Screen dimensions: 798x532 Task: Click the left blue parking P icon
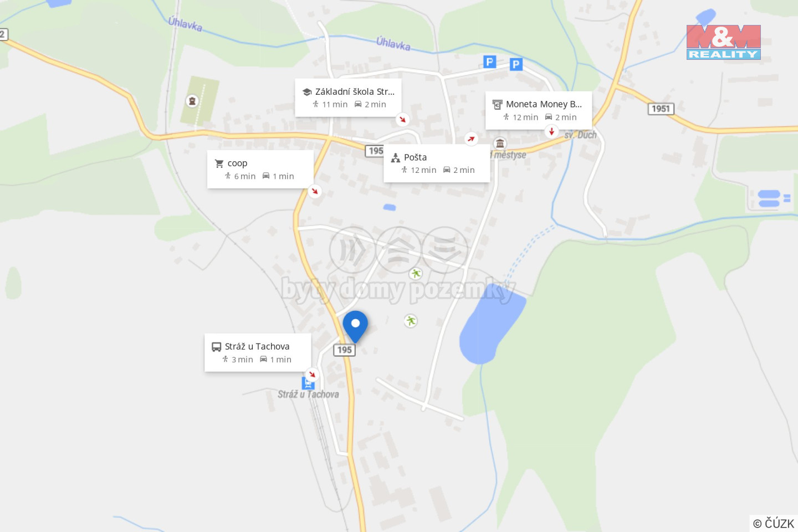[x=489, y=62]
